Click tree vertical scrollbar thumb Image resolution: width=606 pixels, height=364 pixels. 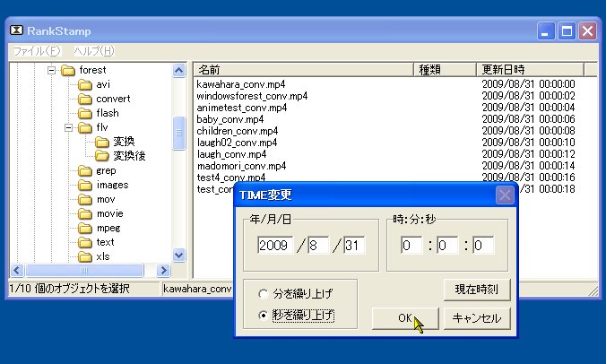pos(178,133)
